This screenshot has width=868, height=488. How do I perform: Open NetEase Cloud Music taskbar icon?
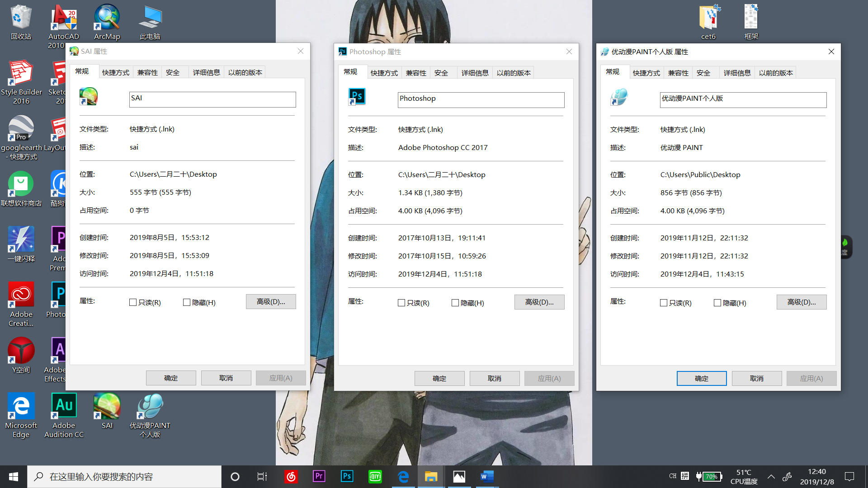point(291,477)
